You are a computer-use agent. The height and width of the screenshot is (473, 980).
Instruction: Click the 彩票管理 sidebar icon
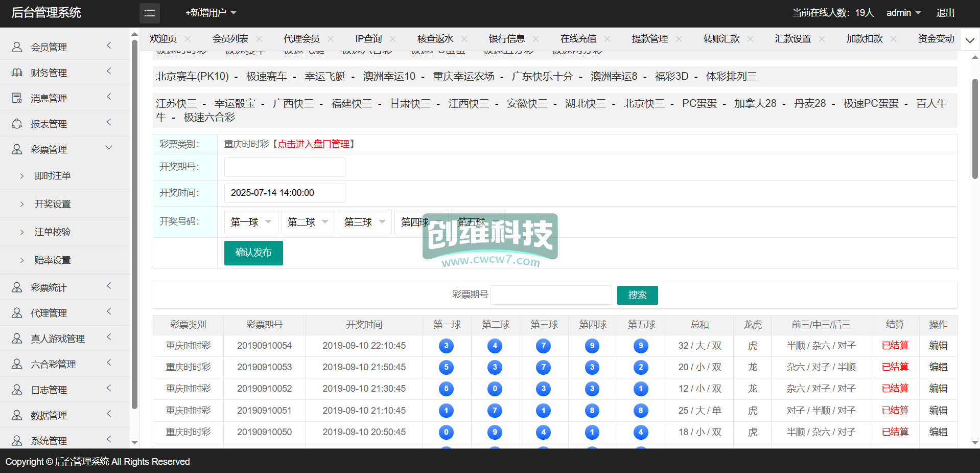click(17, 149)
